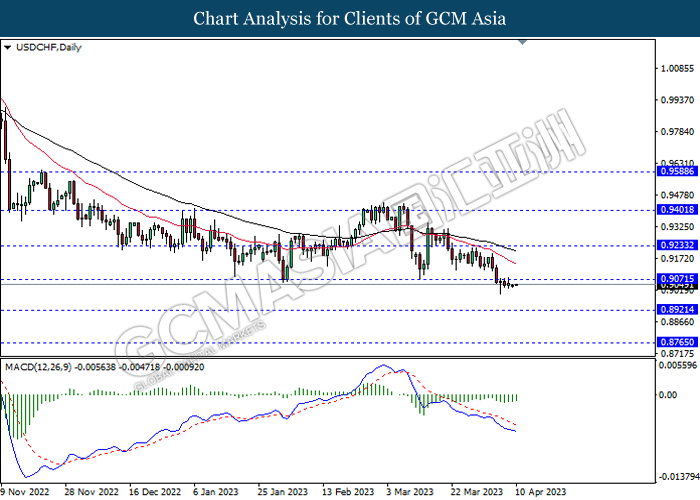Click the 22 Mar 2023 date label
The width and height of the screenshot is (700, 500).
click(x=476, y=492)
